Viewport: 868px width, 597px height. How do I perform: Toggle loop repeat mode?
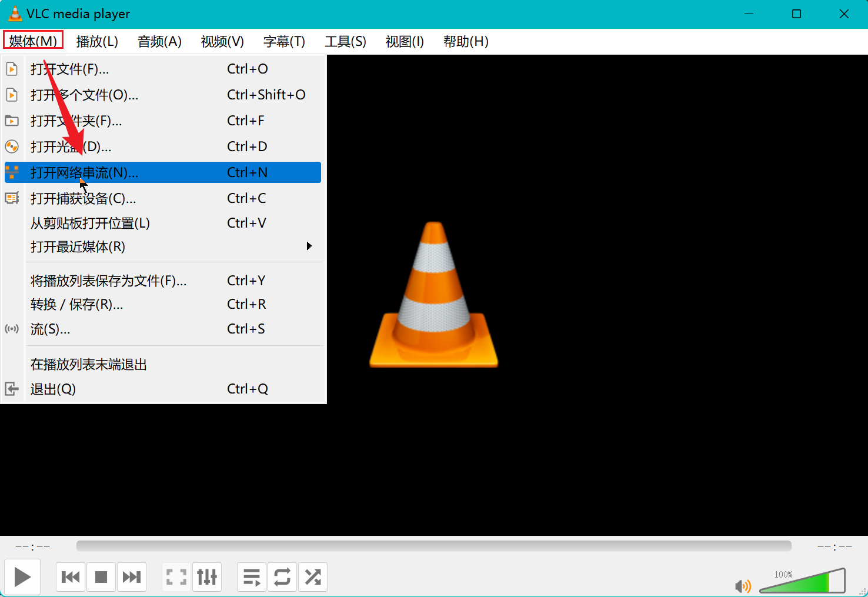[x=282, y=577]
